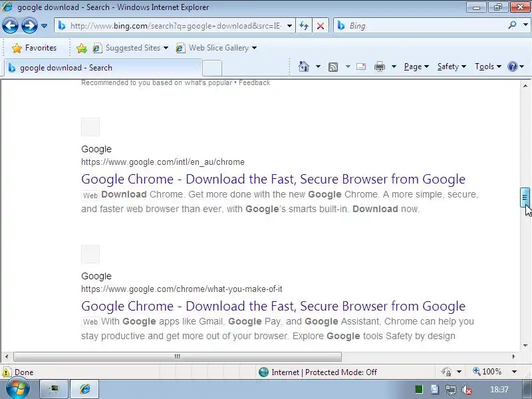Click the network tray icon
Image resolution: width=532 pixels, height=399 pixels.
[x=451, y=390]
